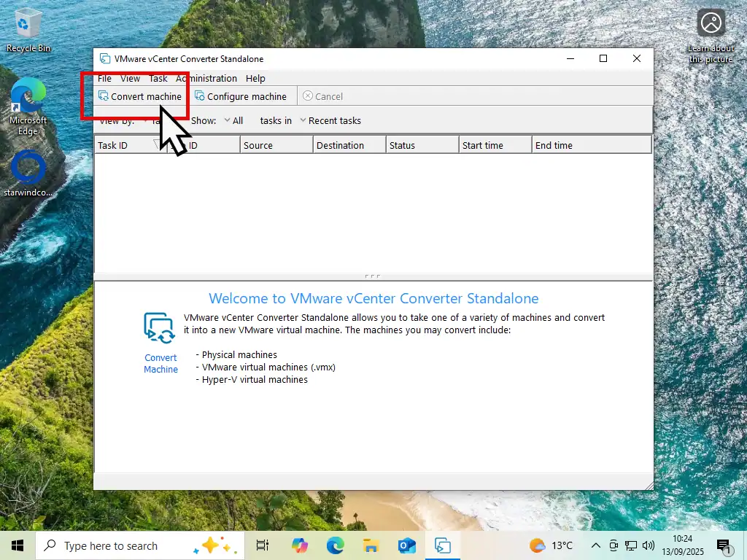Open the clock showing 10:24
The width and height of the screenshot is (747, 560).
coord(682,545)
